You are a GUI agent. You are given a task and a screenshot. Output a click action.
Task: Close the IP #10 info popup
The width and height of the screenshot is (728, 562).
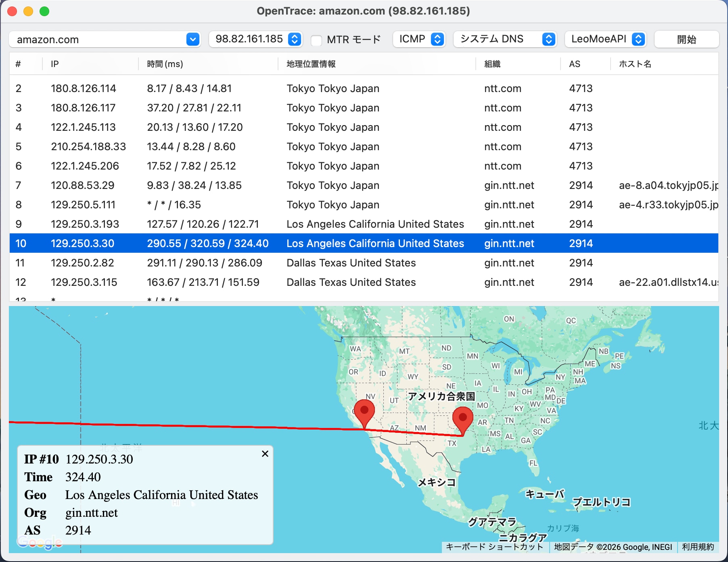point(265,454)
